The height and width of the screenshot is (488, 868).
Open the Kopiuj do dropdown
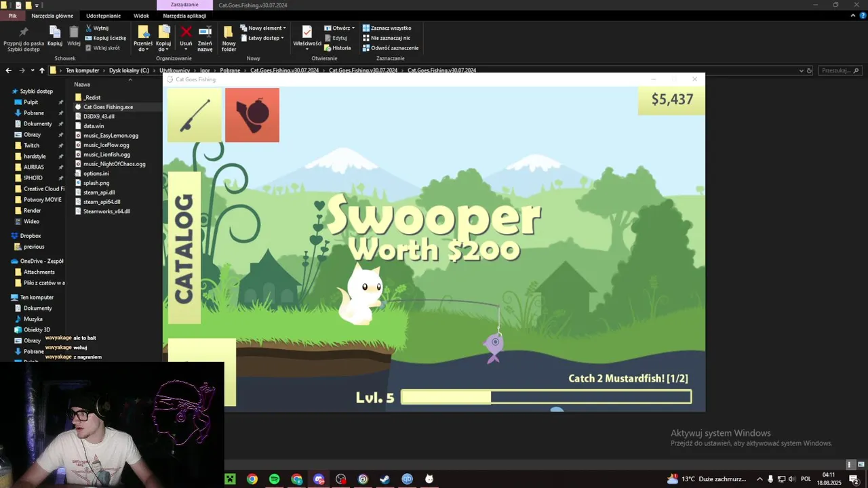(x=163, y=39)
